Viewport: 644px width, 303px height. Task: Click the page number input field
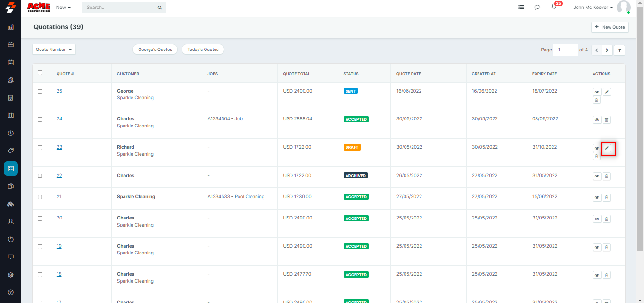pos(565,50)
